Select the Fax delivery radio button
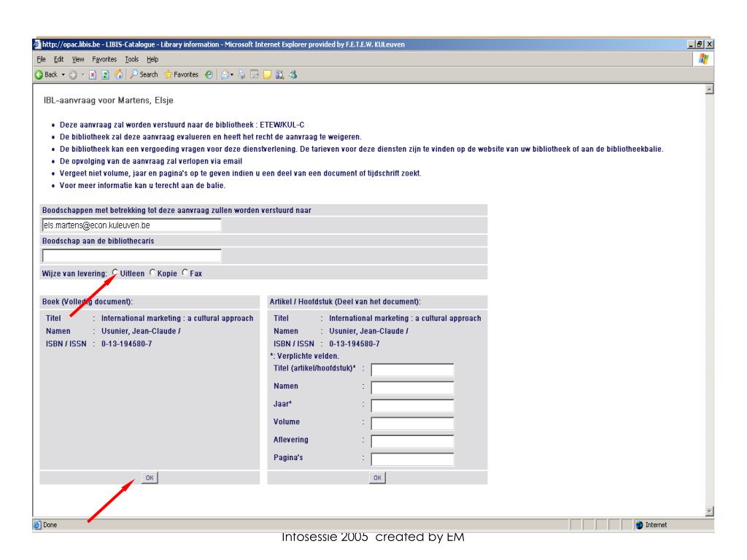The height and width of the screenshot is (560, 747). pyautogui.click(x=185, y=273)
